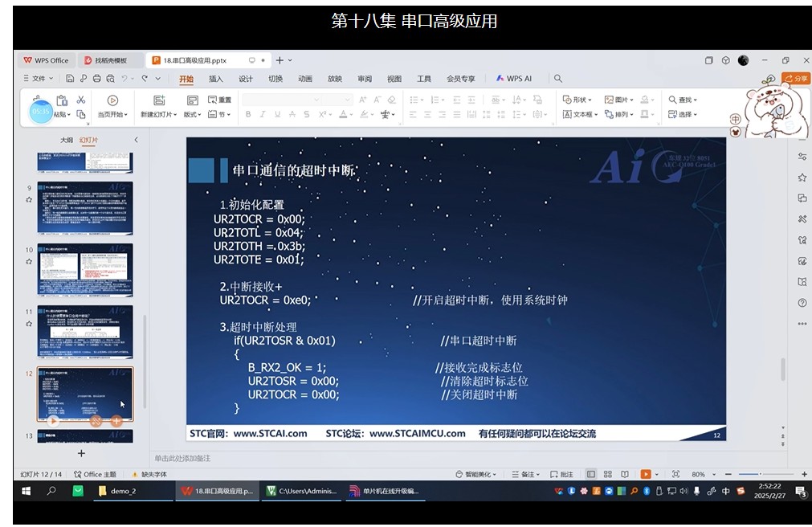
Task: Select slide 9 thumbnail
Action: point(85,208)
